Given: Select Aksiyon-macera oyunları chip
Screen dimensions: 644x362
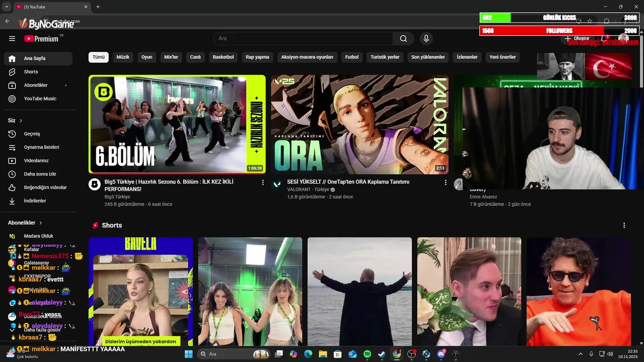Looking at the screenshot, I should click(x=307, y=57).
